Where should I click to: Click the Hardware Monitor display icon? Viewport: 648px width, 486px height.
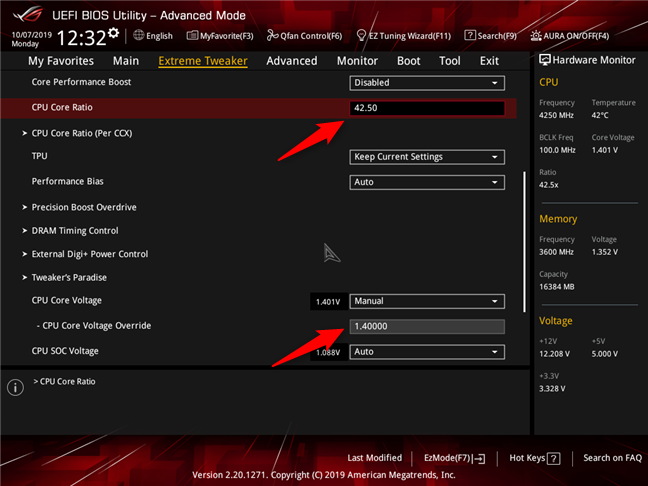545,60
